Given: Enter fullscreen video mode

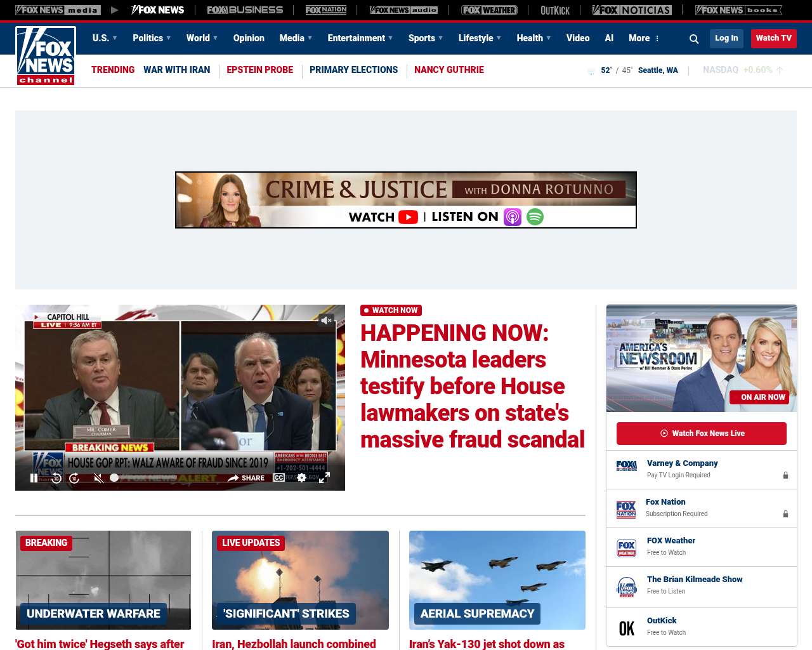Looking at the screenshot, I should coord(324,477).
